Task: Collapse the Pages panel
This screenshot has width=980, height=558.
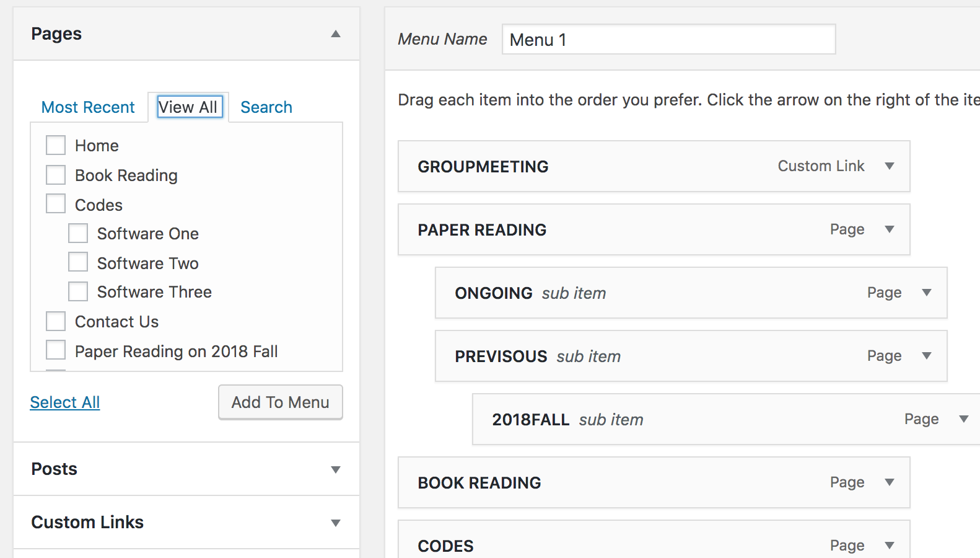Action: 336,34
